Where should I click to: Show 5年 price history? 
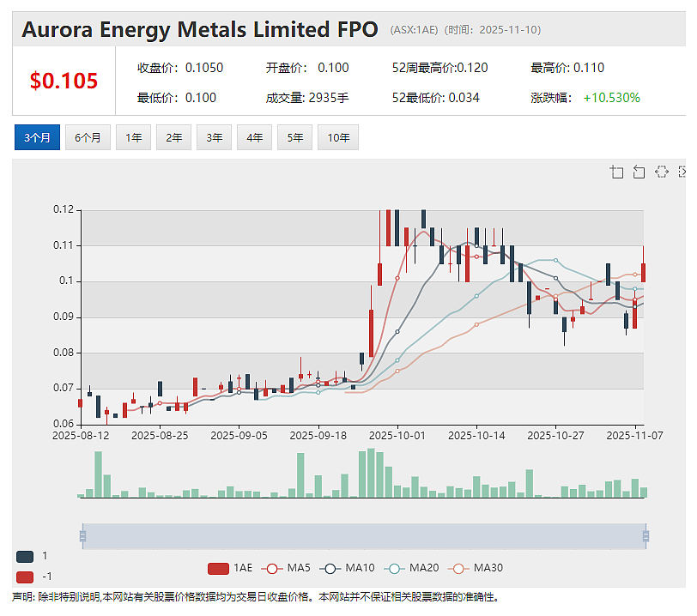click(294, 137)
